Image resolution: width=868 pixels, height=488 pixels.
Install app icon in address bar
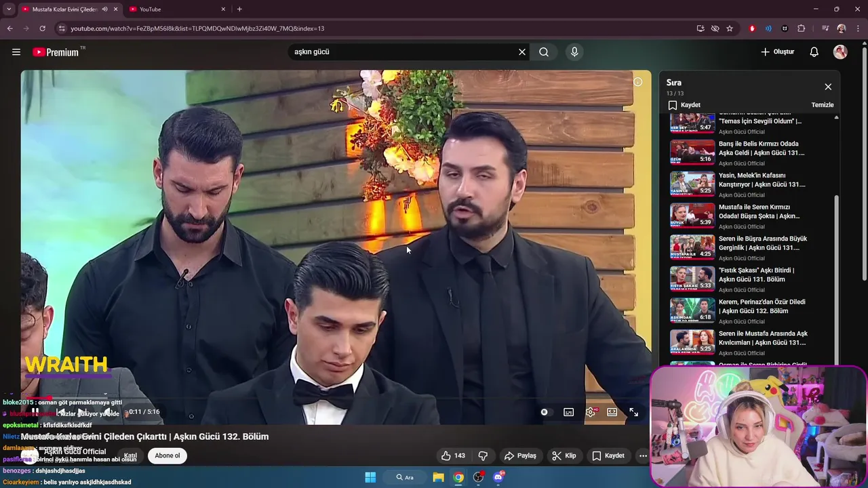pyautogui.click(x=701, y=28)
